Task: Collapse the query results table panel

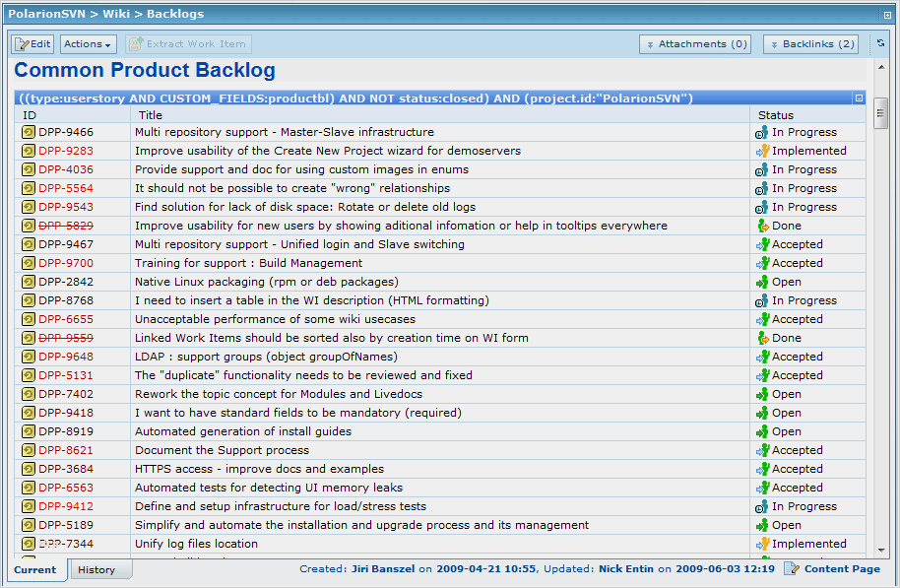Action: tap(859, 98)
